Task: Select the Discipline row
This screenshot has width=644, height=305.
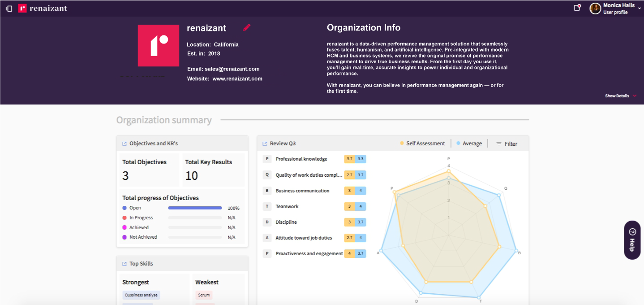Action: pos(314,222)
